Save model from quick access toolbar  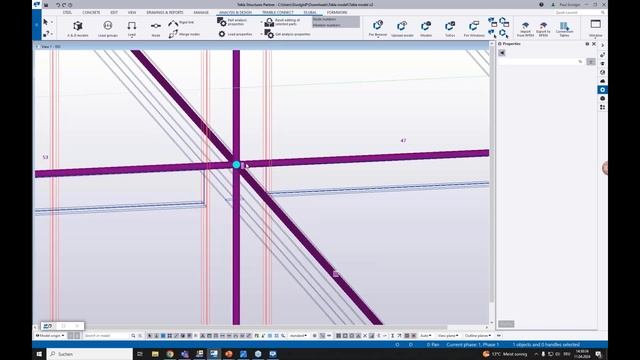[46, 5]
